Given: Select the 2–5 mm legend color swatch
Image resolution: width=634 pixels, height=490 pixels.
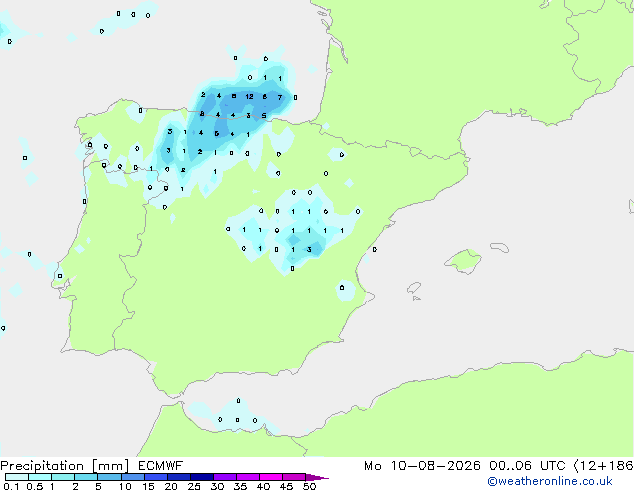Looking at the screenshot, I should (x=86, y=477).
